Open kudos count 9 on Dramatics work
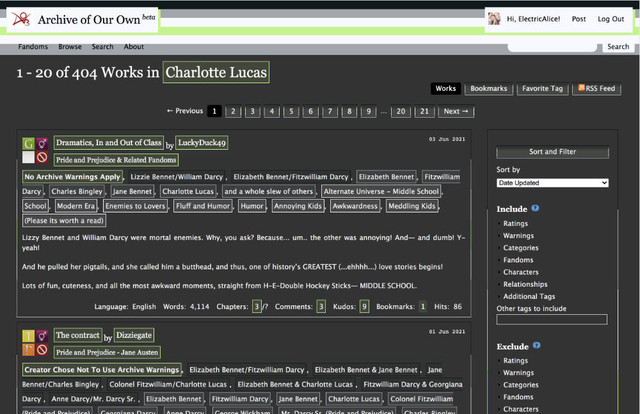 pyautogui.click(x=364, y=306)
